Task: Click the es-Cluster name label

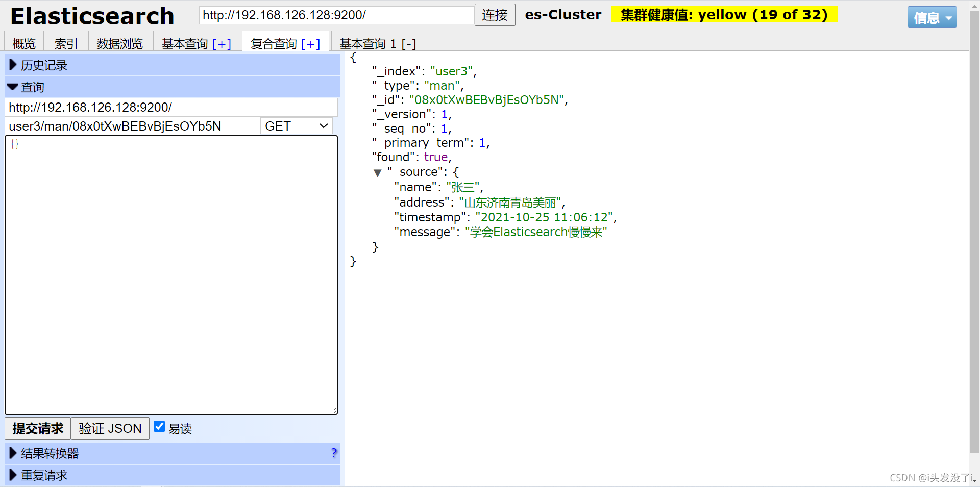Action: point(563,15)
